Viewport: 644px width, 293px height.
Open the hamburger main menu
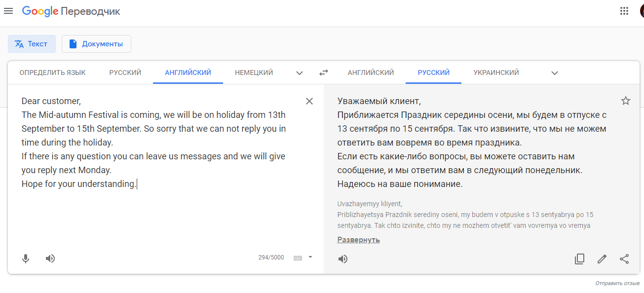8,11
